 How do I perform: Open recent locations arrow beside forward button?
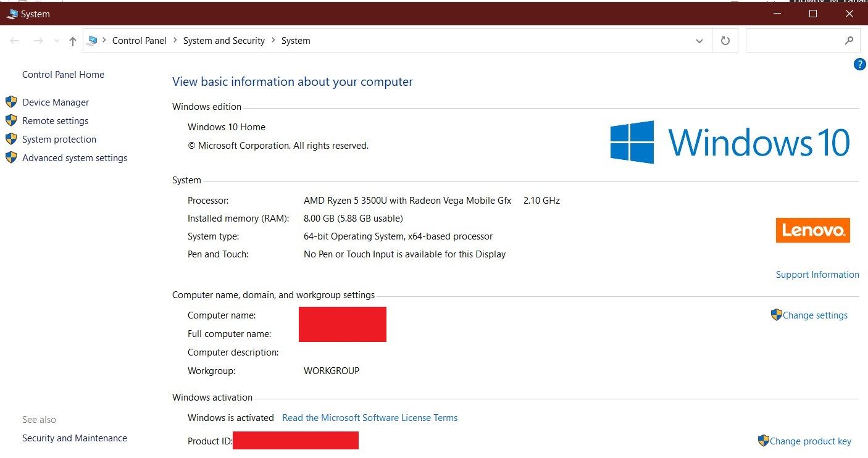click(56, 40)
